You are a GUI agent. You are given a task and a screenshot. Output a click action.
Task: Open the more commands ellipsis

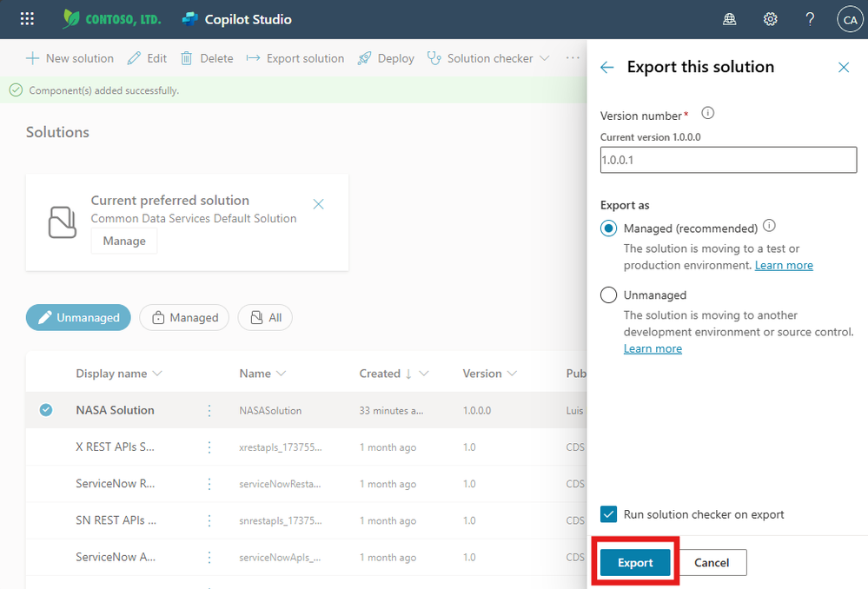click(x=573, y=58)
